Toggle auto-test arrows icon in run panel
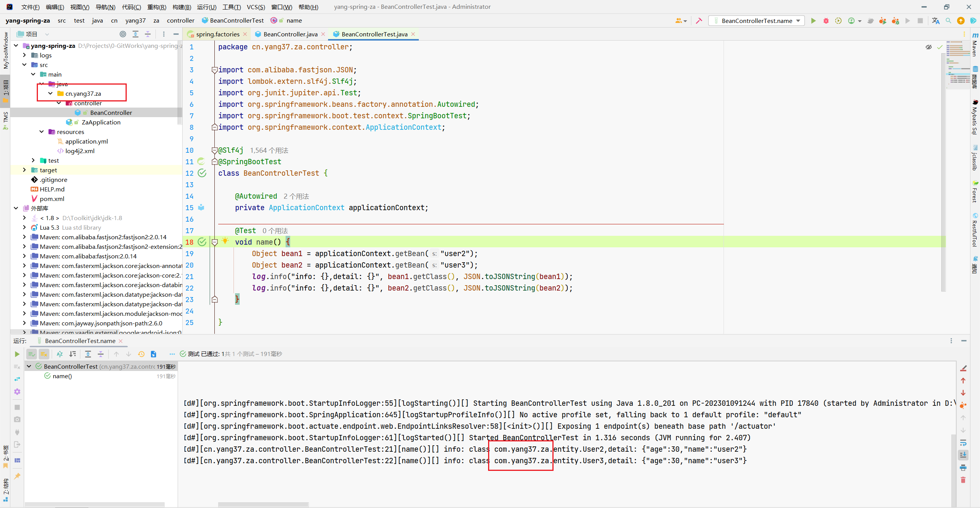Screen dimensions: 980x508 pyautogui.click(x=17, y=379)
